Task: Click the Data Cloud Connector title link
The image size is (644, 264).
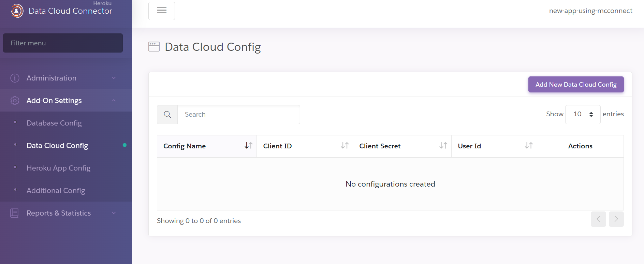Action: click(70, 11)
